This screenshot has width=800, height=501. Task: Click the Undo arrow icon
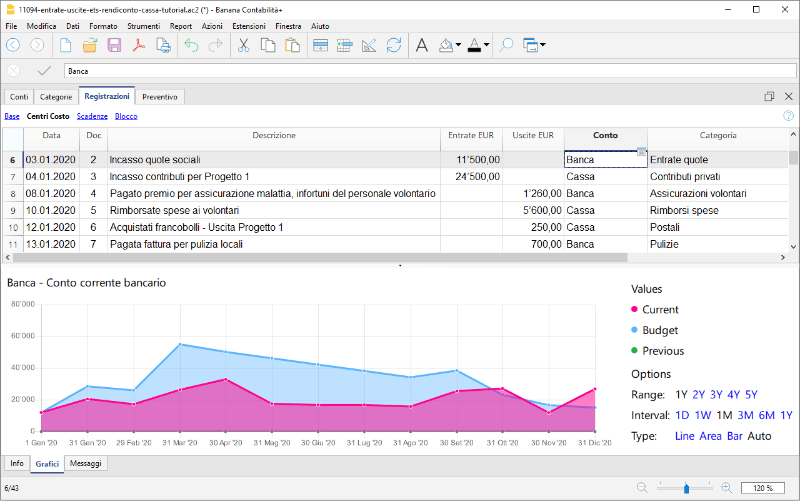click(x=190, y=45)
